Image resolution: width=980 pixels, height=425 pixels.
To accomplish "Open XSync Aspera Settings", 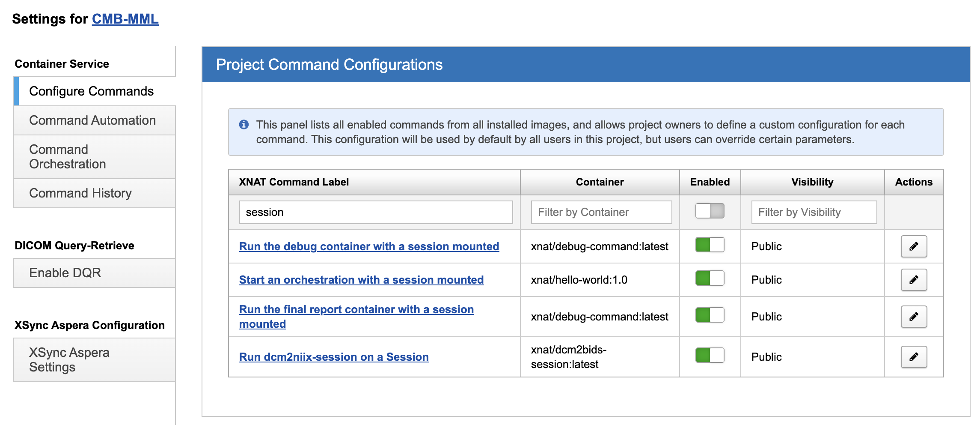I will tap(69, 360).
